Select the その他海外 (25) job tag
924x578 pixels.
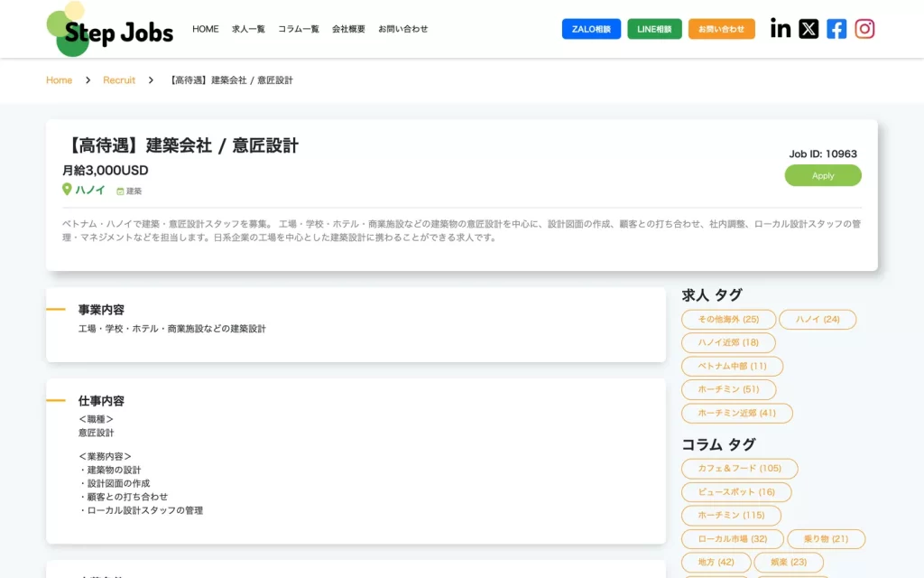tap(728, 319)
